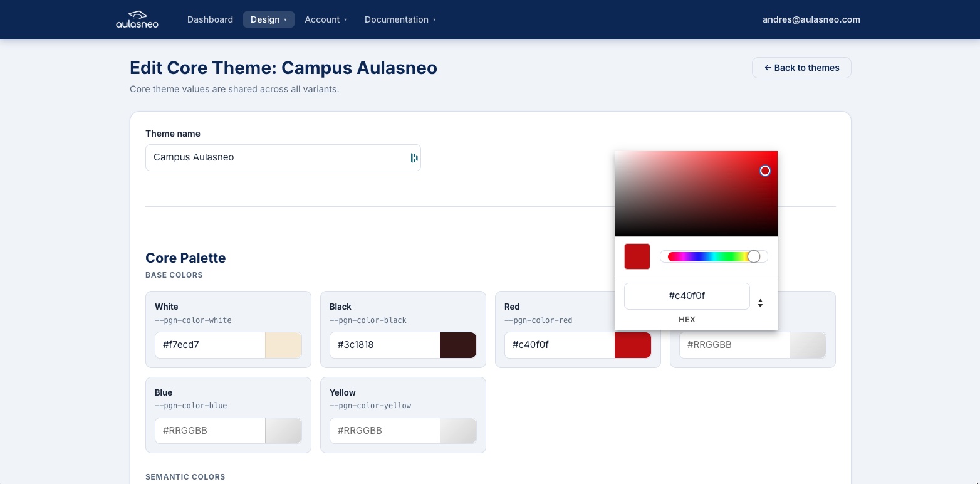Screen dimensions: 980x484
Task: Click the Back to themes button
Action: 801,68
